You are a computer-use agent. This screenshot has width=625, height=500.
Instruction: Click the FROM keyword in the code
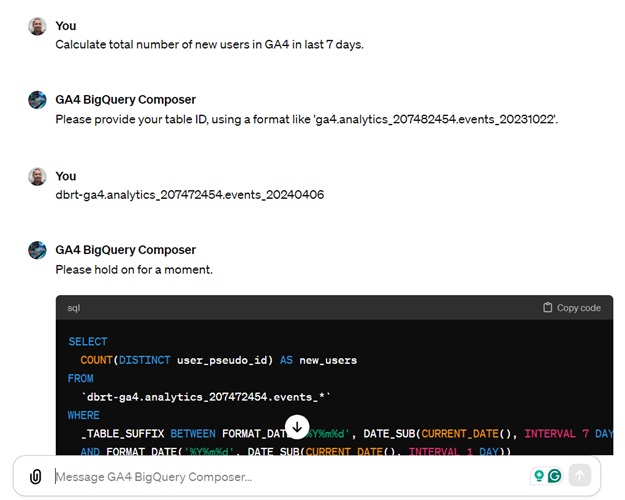pos(81,378)
